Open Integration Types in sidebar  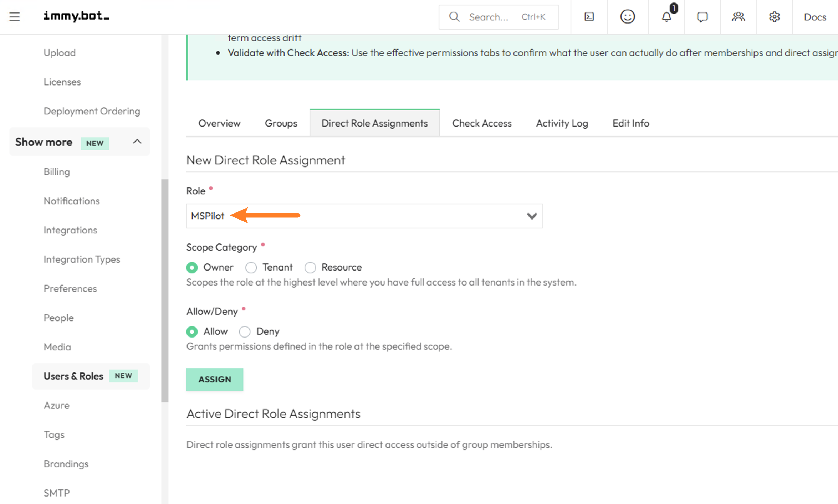point(82,259)
